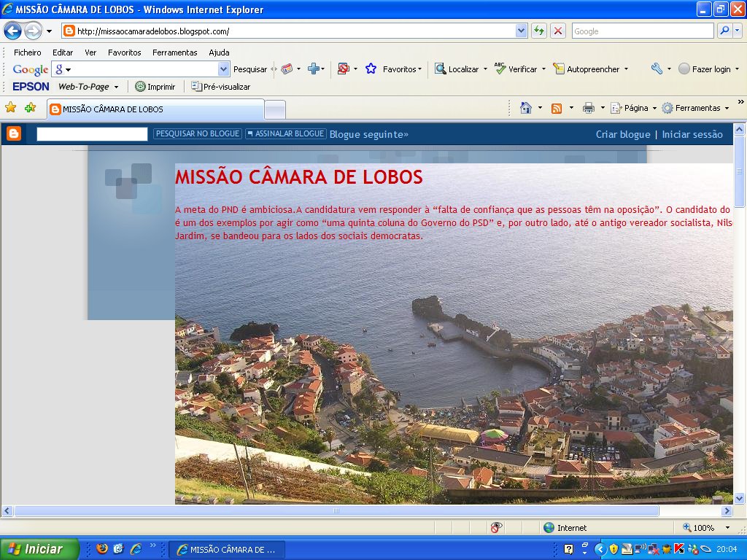Image resolution: width=747 pixels, height=560 pixels.
Task: Click the Imprimir printer icon on toolbar
Action: pyautogui.click(x=140, y=85)
